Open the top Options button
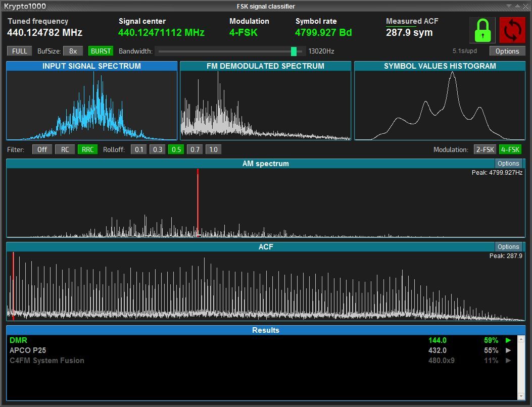 pos(507,51)
